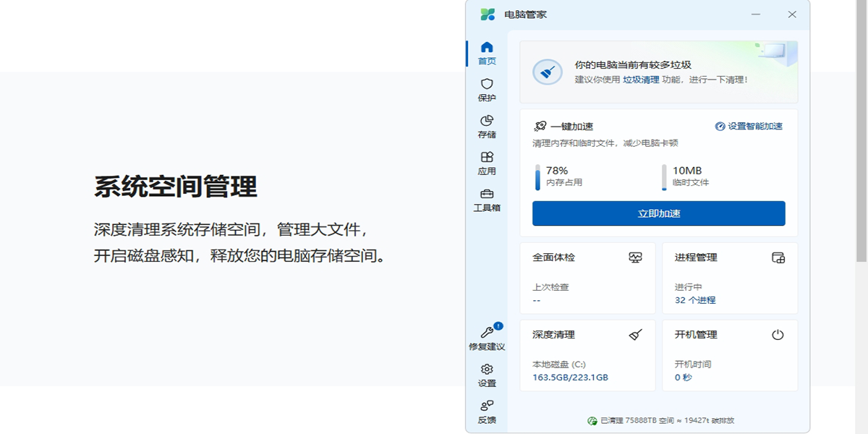This screenshot has height=434, width=868.
Task: Open the 垃圾清理 link in banner
Action: point(641,80)
